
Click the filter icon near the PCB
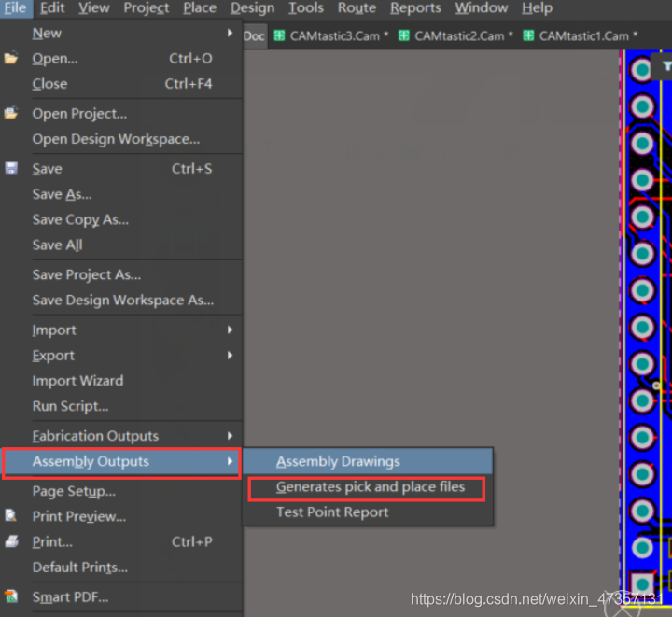tap(666, 66)
